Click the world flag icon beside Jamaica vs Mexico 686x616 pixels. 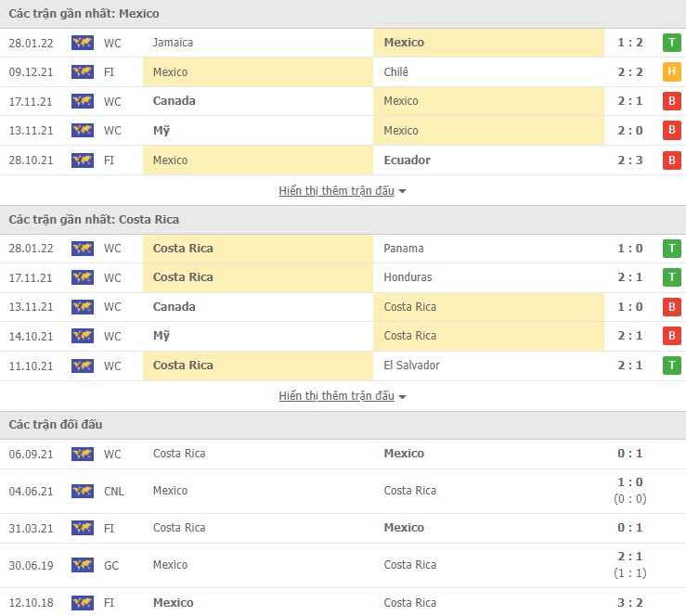point(83,43)
